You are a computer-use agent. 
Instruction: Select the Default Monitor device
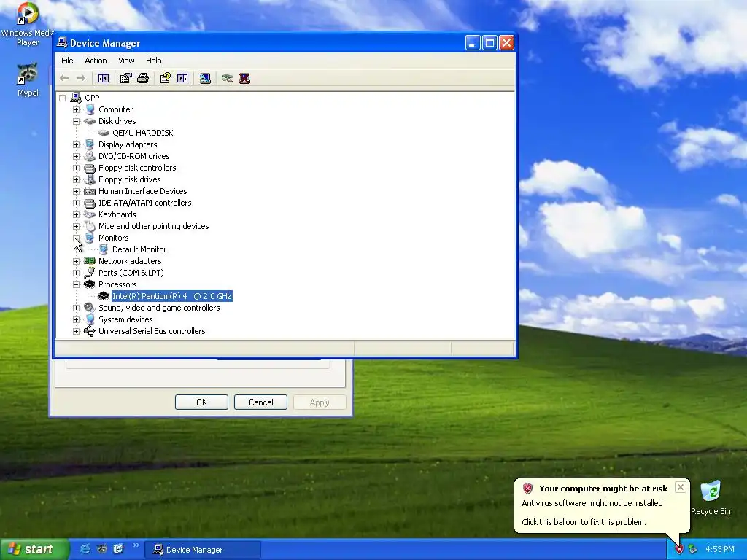[139, 249]
